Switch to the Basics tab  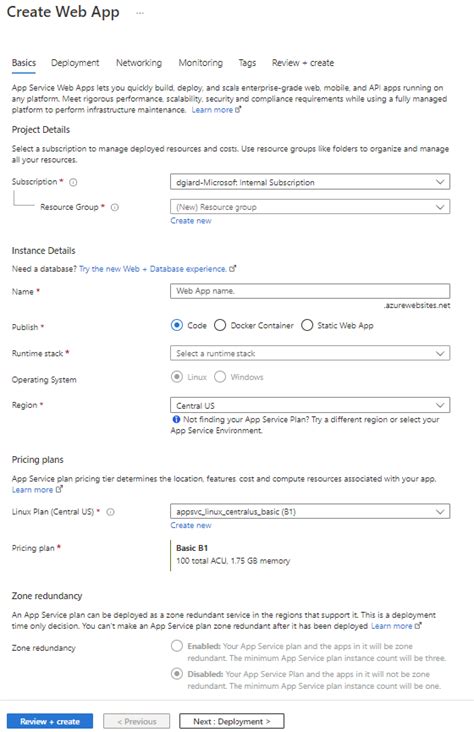click(x=24, y=63)
